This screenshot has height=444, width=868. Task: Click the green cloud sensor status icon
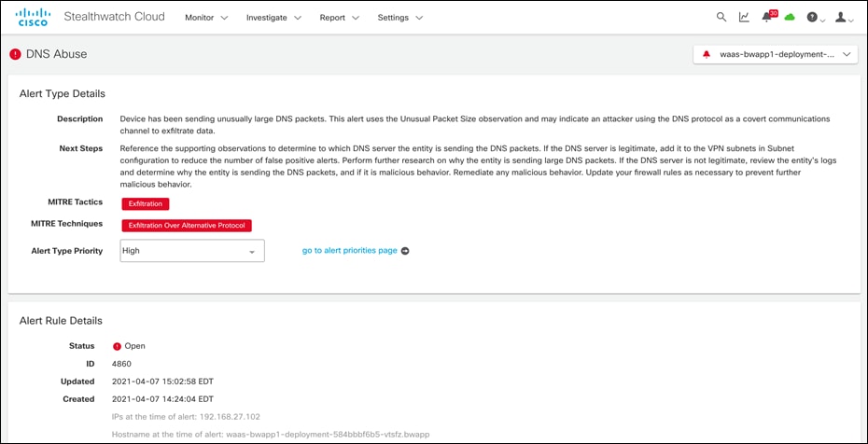coord(790,17)
